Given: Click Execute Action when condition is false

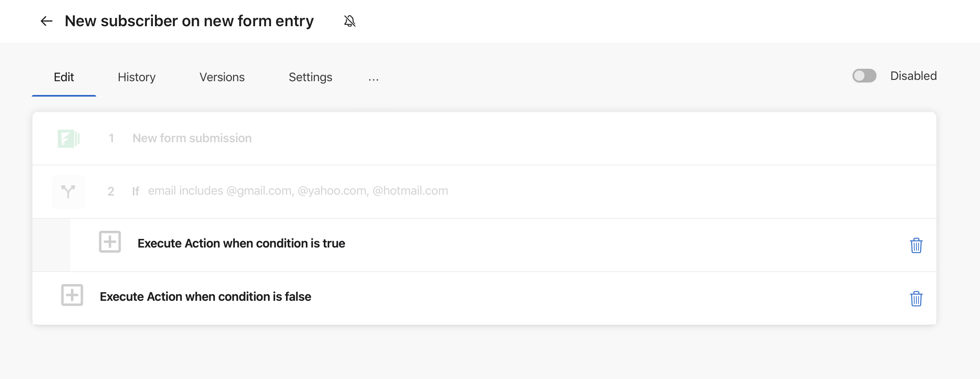Looking at the screenshot, I should coord(205,296).
